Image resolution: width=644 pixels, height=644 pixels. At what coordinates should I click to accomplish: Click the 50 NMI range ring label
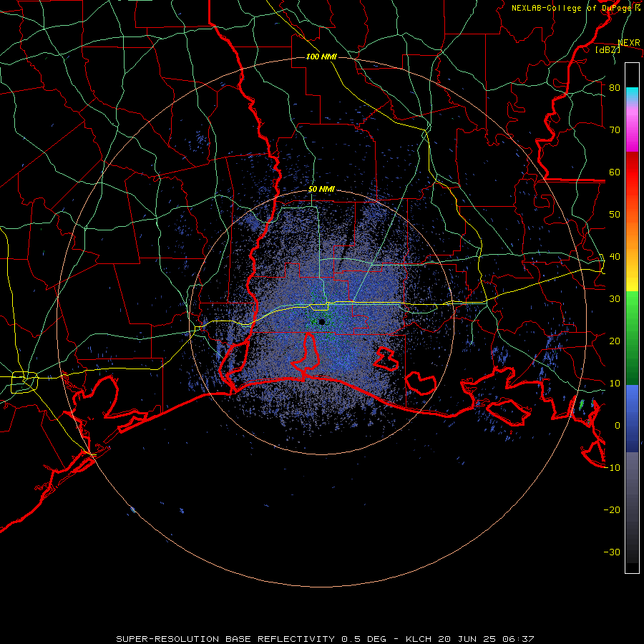click(x=321, y=190)
